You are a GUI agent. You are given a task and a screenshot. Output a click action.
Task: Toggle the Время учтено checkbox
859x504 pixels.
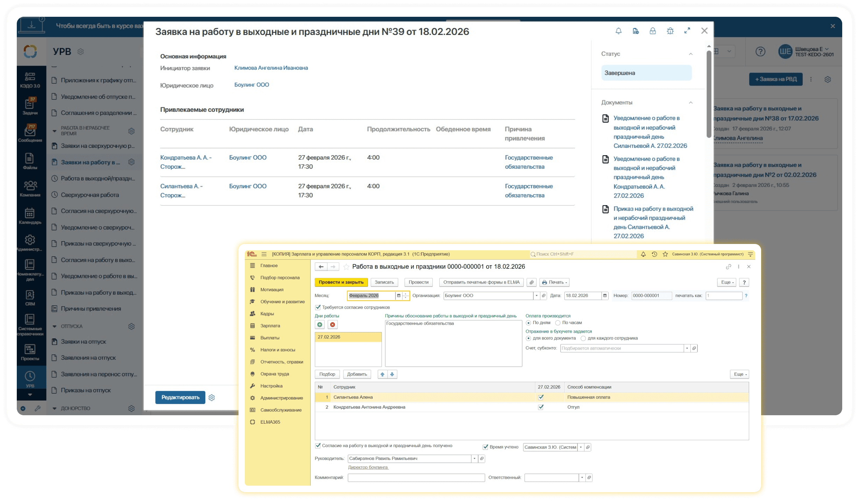[485, 447]
